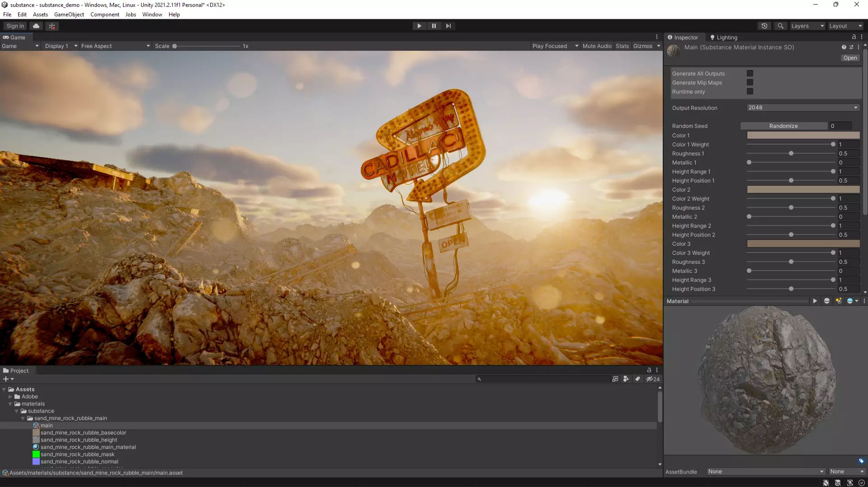The height and width of the screenshot is (487, 868).
Task: Click the cloud services icon next to Sign in
Action: (36, 26)
